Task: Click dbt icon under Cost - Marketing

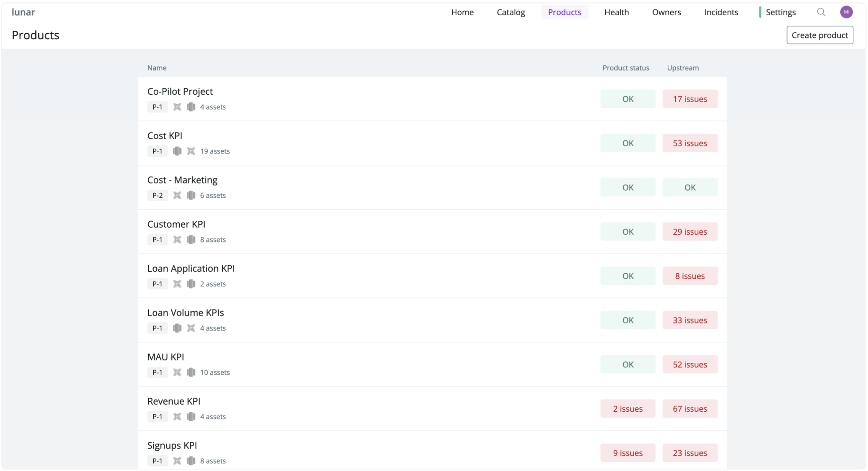Action: [x=177, y=195]
